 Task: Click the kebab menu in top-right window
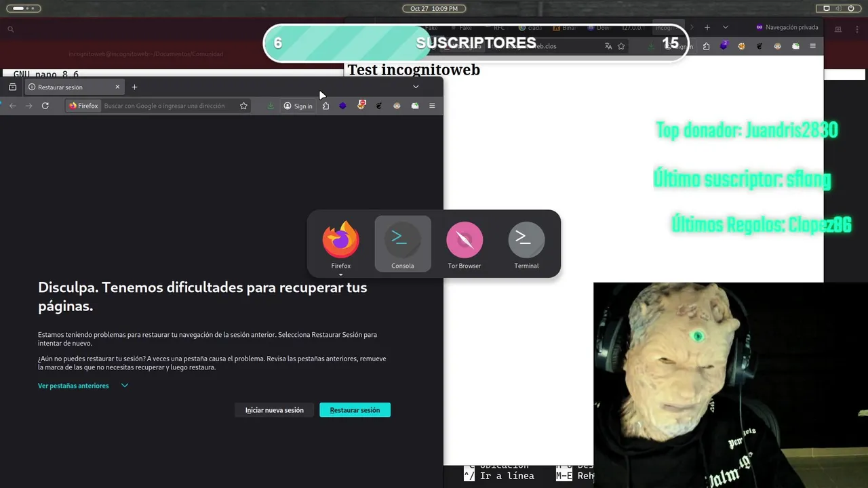[x=856, y=29]
